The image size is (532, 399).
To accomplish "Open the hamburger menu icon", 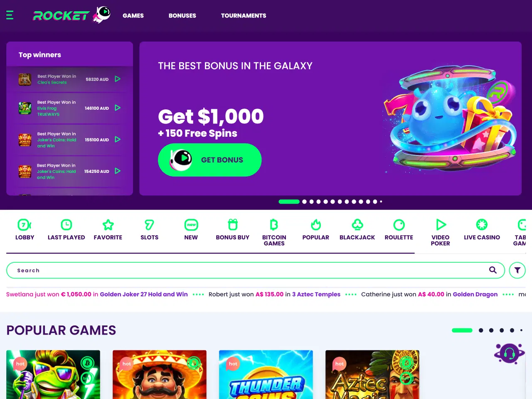I will 10,15.
